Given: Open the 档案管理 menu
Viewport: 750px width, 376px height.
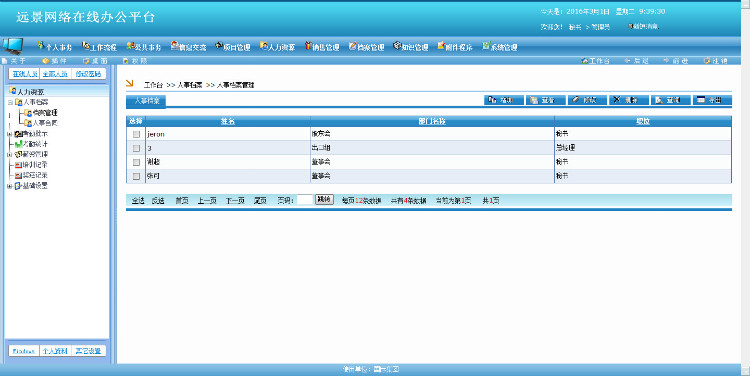Looking at the screenshot, I should tap(366, 47).
